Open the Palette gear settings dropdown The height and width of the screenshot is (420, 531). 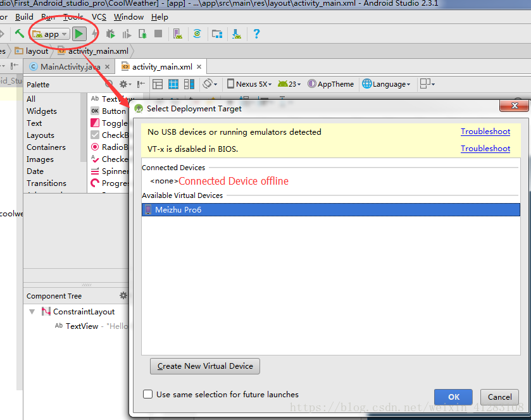click(x=125, y=84)
